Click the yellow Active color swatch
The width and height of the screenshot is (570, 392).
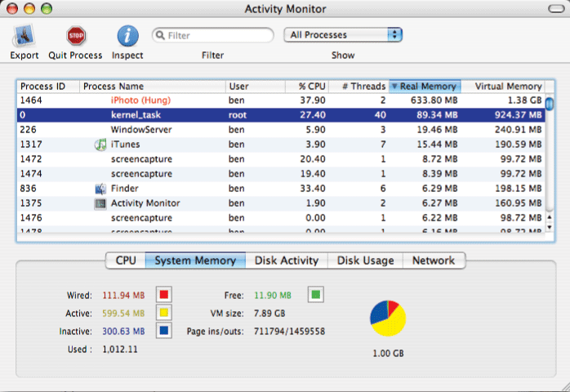tap(164, 313)
